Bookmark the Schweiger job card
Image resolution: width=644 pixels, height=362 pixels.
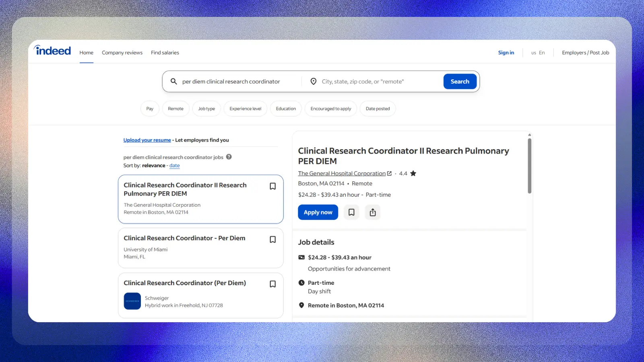(x=272, y=284)
